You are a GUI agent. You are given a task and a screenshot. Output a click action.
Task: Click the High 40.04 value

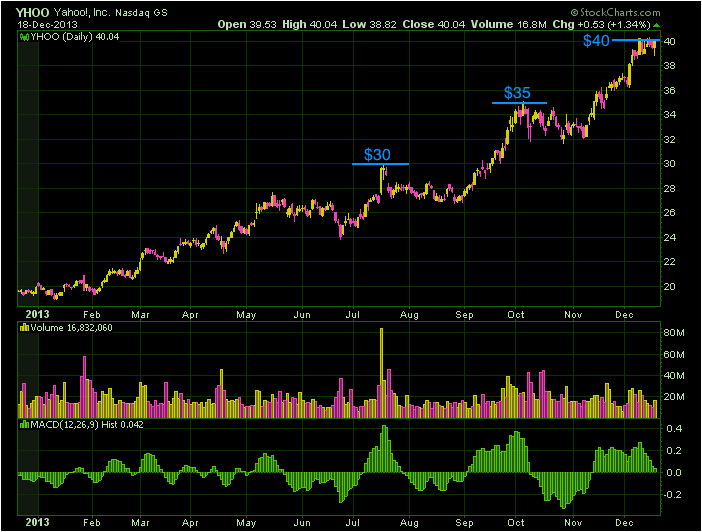(x=309, y=24)
